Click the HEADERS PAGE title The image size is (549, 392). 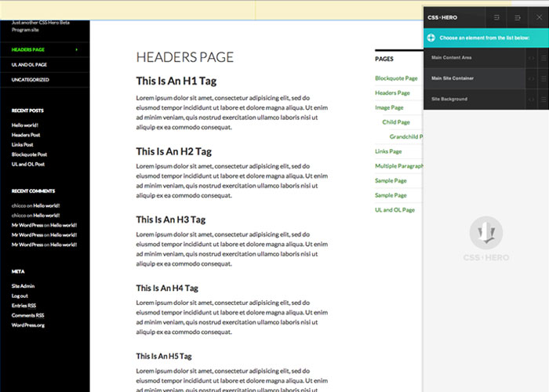tap(185, 57)
